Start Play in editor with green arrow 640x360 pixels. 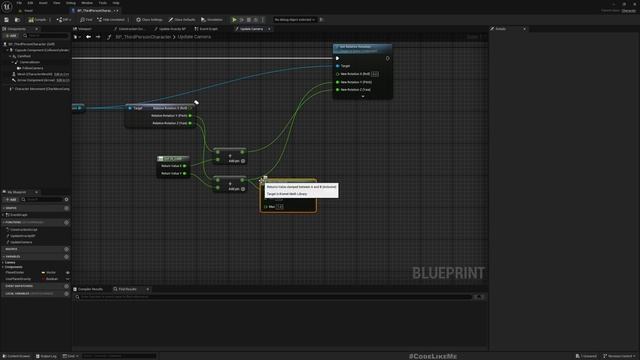click(x=234, y=20)
